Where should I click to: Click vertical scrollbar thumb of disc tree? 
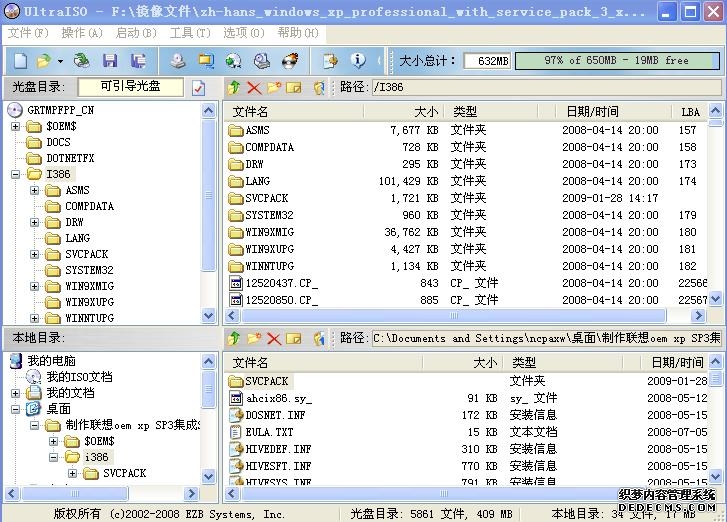(x=209, y=195)
